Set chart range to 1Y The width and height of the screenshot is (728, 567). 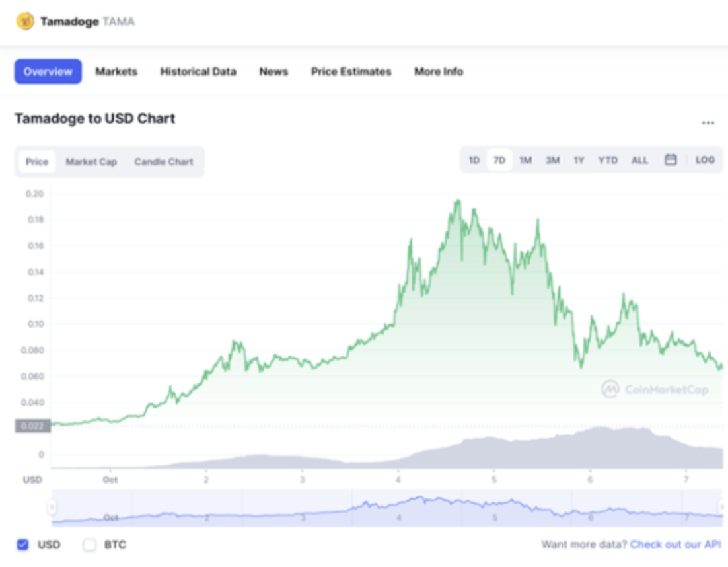(579, 160)
